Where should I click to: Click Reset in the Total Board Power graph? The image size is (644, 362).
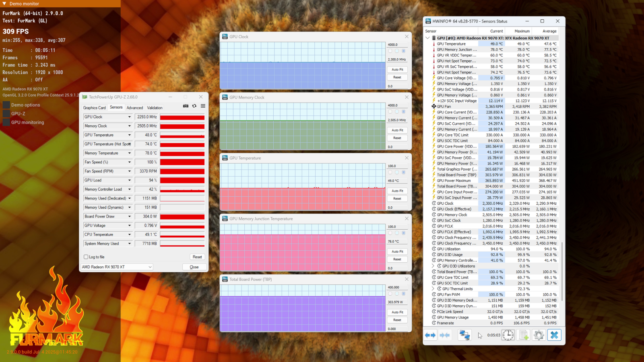click(x=397, y=320)
